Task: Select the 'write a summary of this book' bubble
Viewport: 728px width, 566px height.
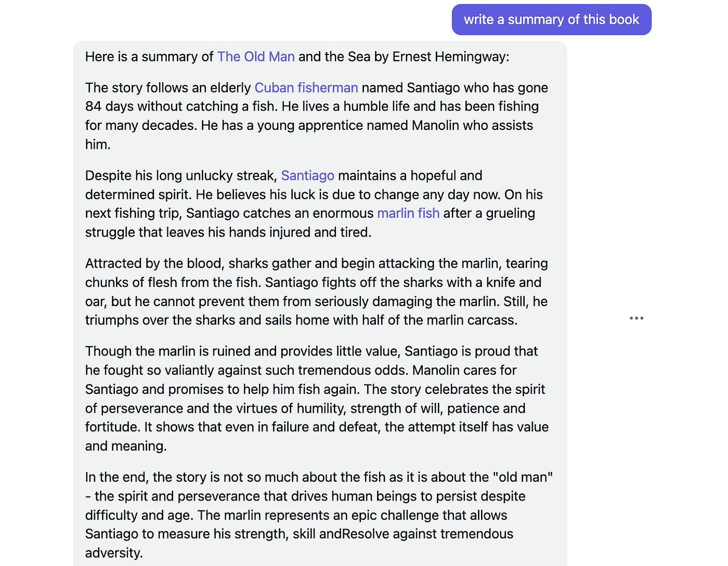Action: coord(551,19)
